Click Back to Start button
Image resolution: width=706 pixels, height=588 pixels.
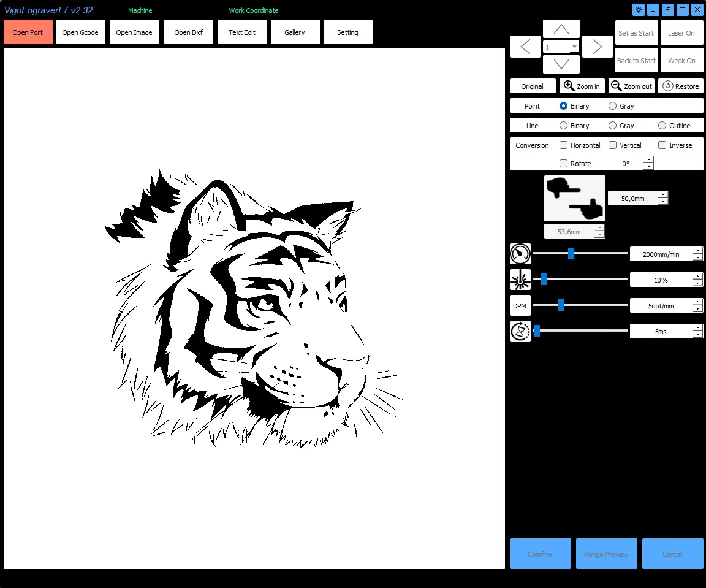point(636,60)
